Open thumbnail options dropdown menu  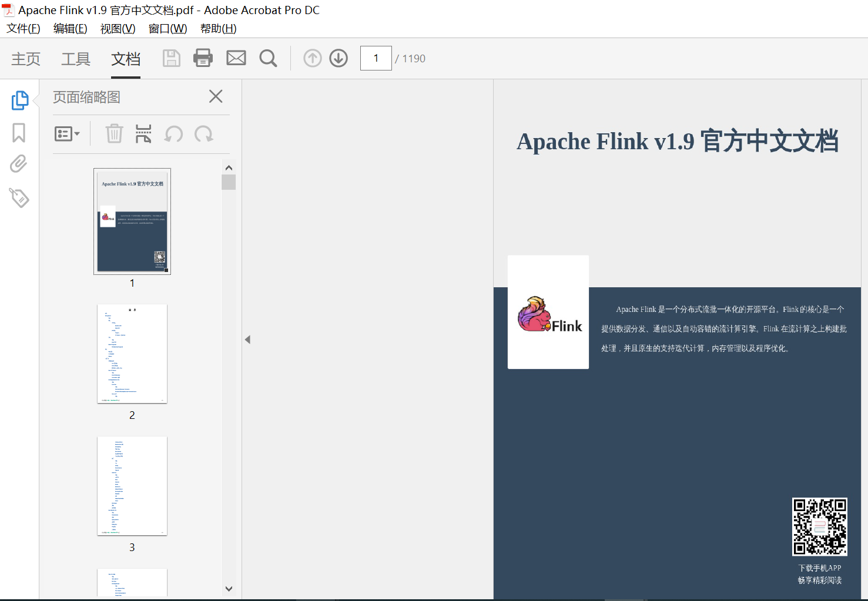67,134
